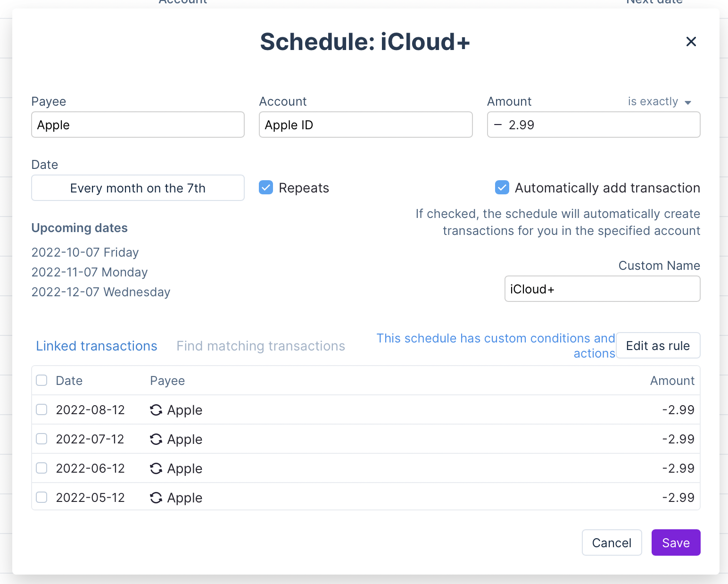Close the Schedule iCloud+ dialog

691,42
